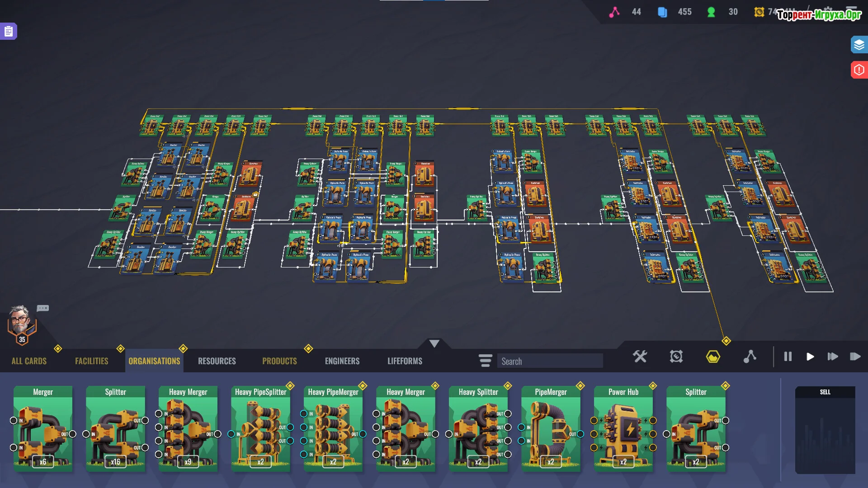Focus the card Search field
The height and width of the screenshot is (488, 868).
pyautogui.click(x=550, y=361)
